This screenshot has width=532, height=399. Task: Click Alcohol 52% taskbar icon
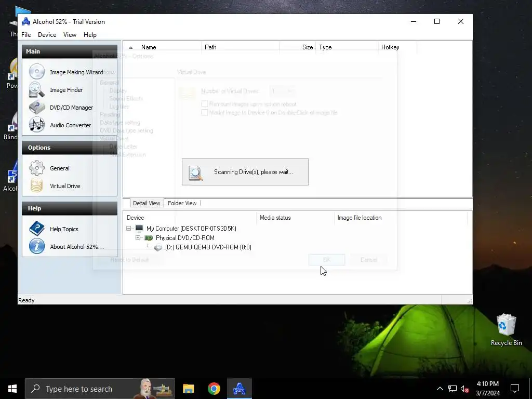(239, 389)
